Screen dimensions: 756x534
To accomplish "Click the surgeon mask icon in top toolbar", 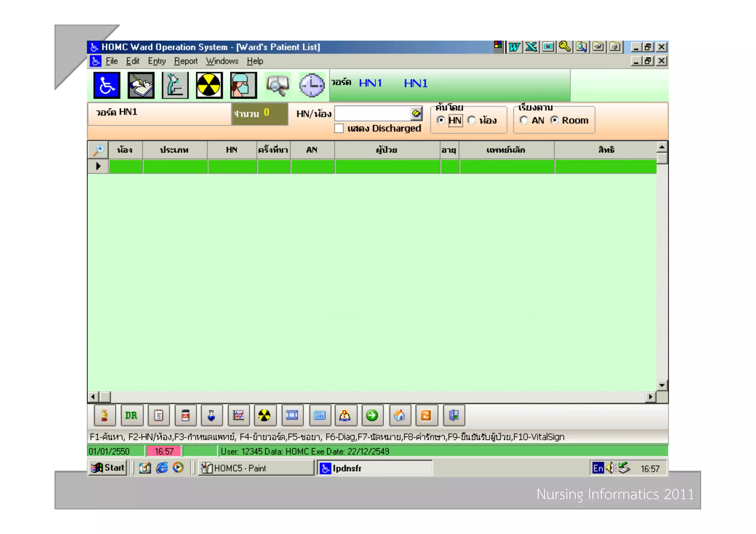I will tap(243, 86).
